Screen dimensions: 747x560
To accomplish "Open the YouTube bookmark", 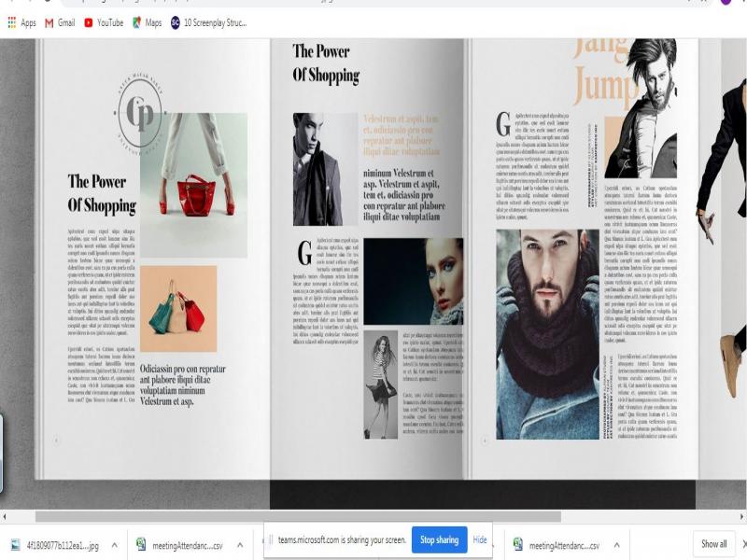I will click(104, 22).
